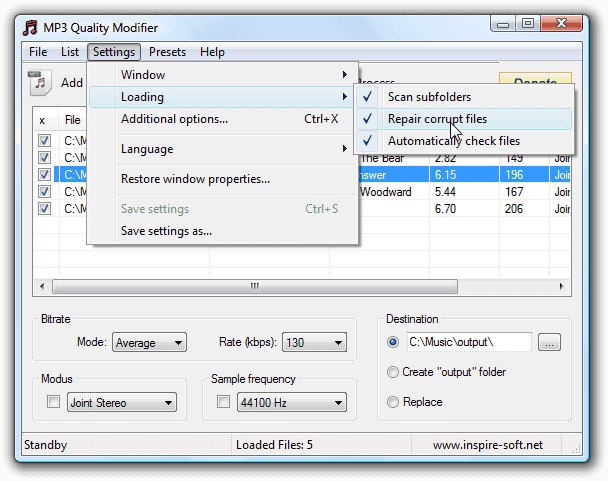This screenshot has height=481, width=608.
Task: Click the MP3 Quality Modifier title bar icon
Action: point(31,27)
